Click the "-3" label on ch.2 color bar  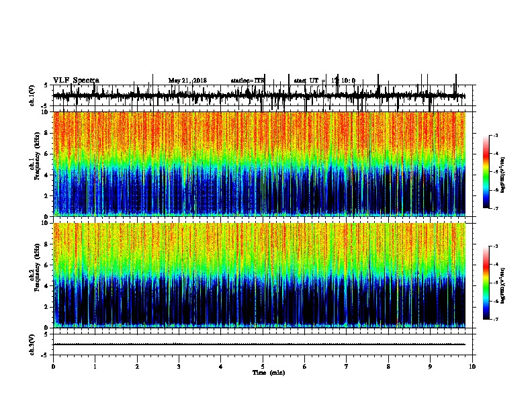tap(495, 246)
